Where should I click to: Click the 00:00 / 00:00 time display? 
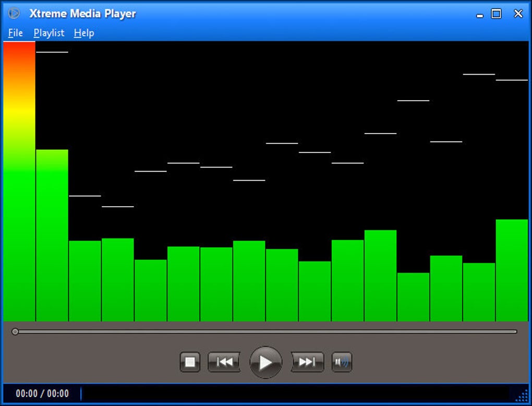(x=42, y=393)
